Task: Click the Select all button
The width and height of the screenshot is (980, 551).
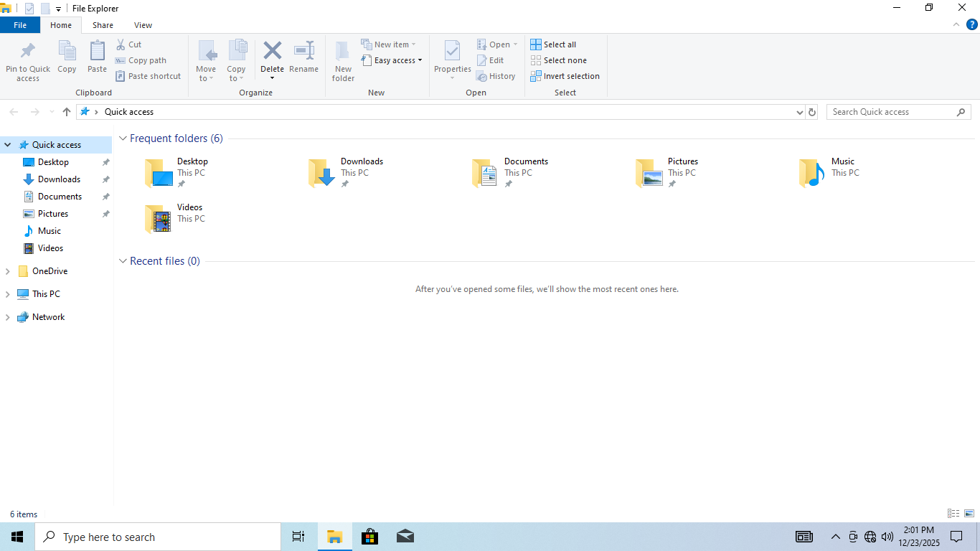Action: 553,44
